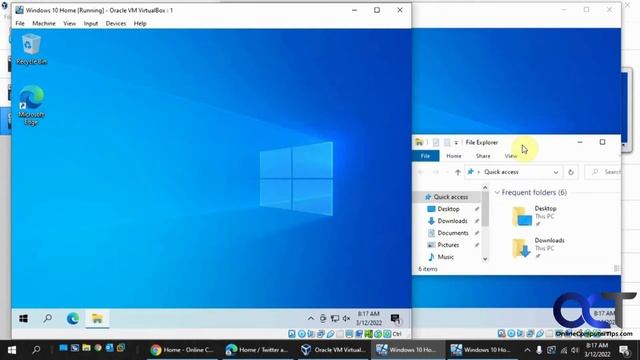Click File Explorer refresh button

[x=571, y=172]
